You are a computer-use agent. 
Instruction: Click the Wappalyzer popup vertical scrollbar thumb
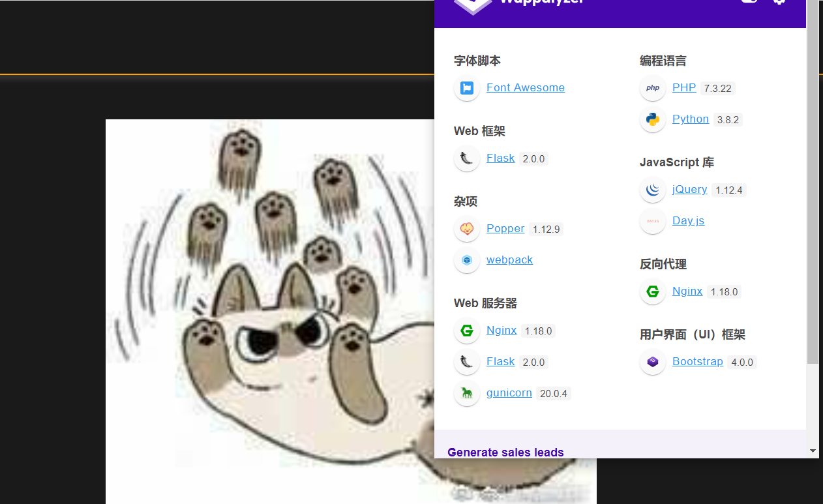813,181
